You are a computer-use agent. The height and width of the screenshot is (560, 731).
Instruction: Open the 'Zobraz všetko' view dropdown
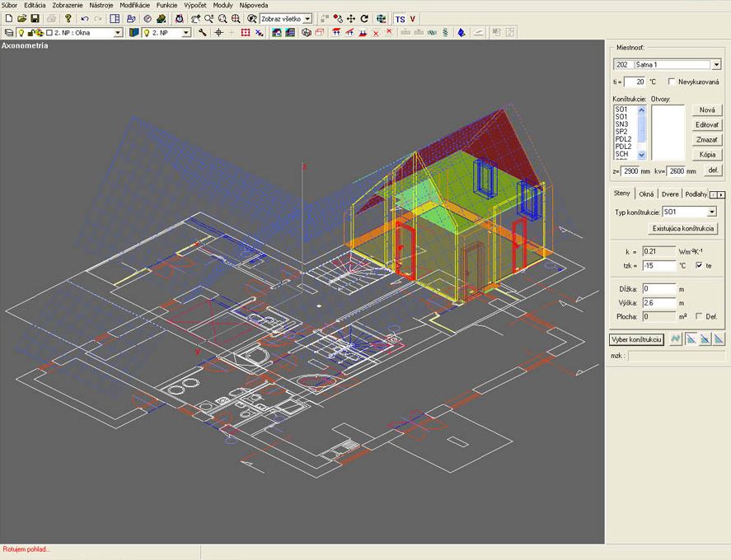point(307,18)
